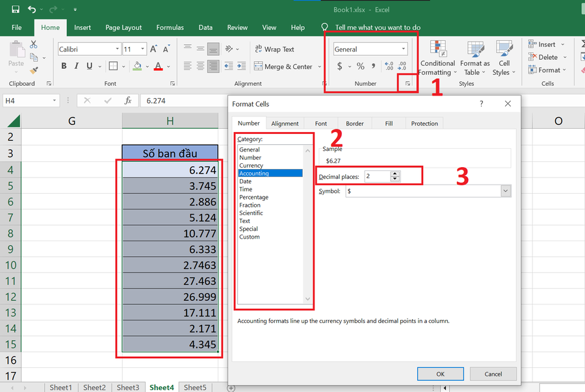Cut selection with the scissors icon

click(x=34, y=44)
